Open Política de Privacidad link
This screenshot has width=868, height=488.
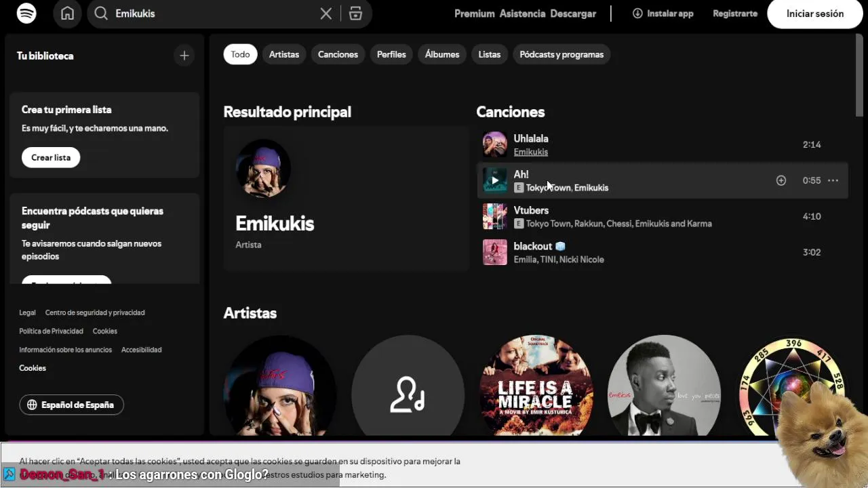(x=51, y=331)
